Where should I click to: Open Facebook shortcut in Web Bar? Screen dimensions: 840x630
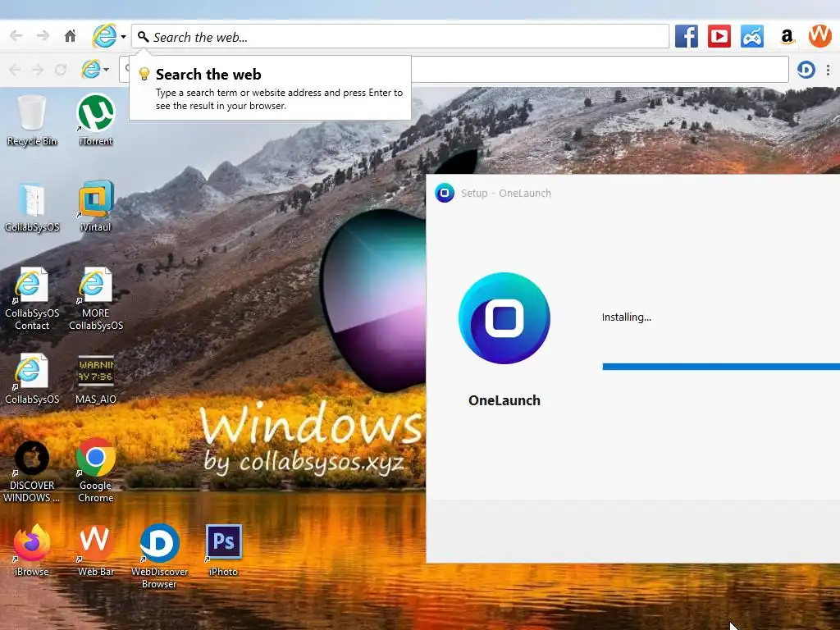(x=687, y=36)
